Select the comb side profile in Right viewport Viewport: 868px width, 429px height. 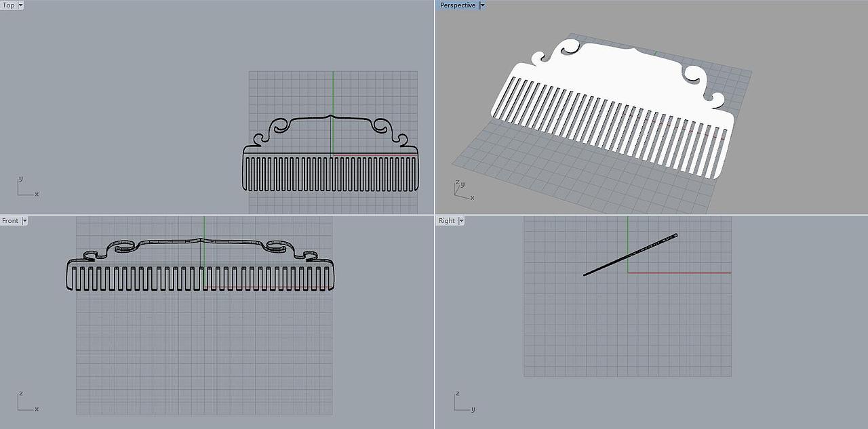pyautogui.click(x=631, y=255)
